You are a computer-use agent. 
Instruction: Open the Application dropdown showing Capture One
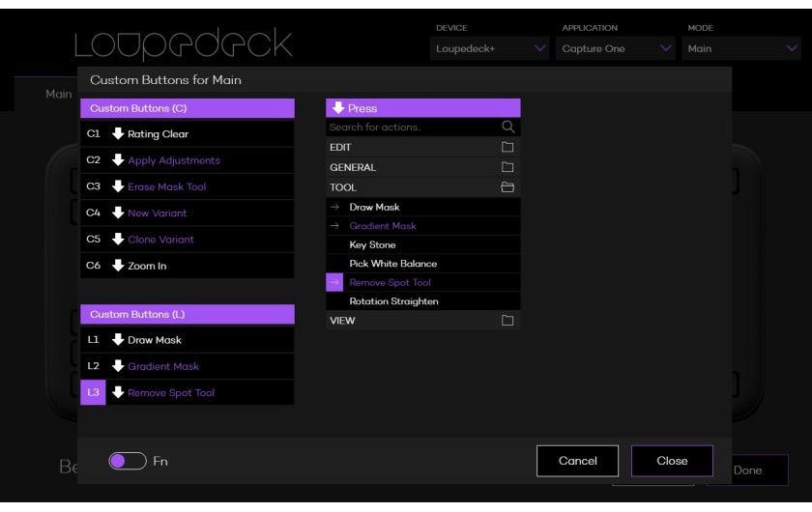[615, 48]
